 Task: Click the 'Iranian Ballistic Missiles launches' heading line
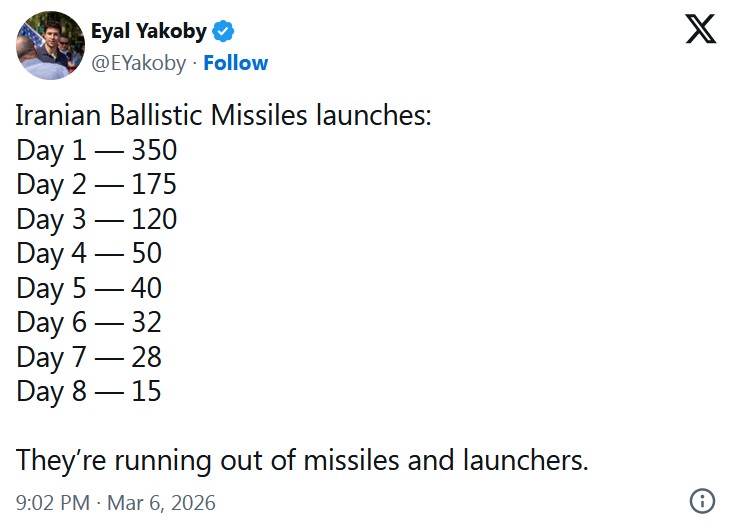[224, 116]
